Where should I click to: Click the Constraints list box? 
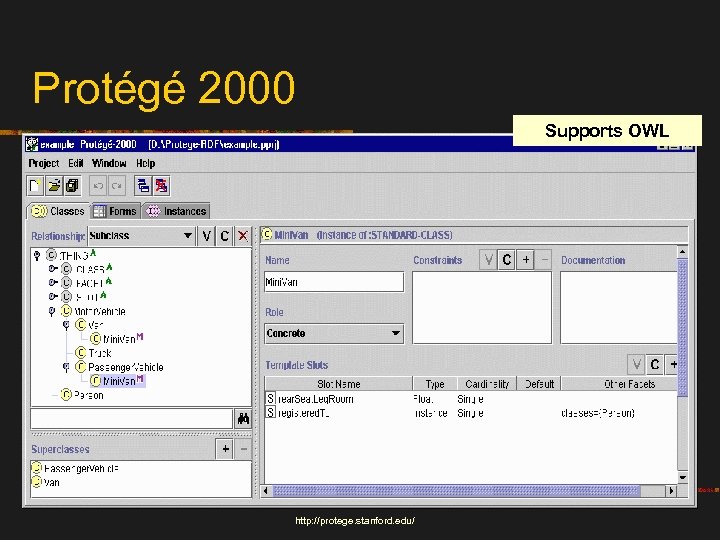pyautogui.click(x=482, y=307)
